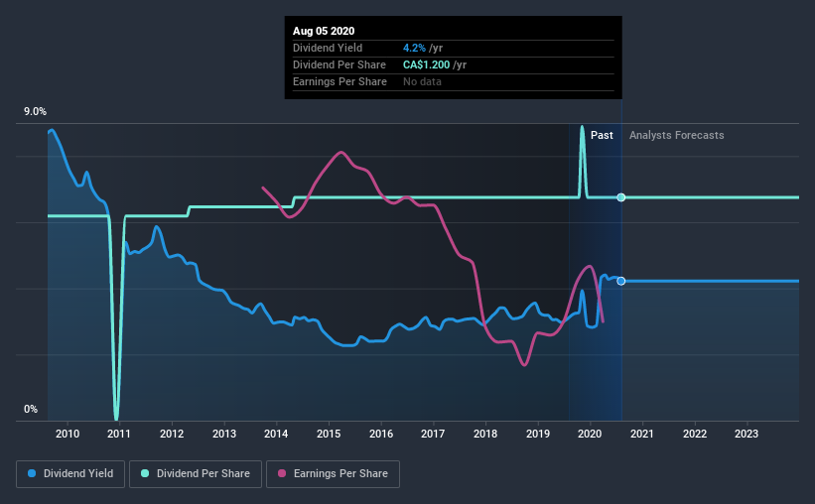Click the teal data point marker on Dividend Per Share line
The height and width of the screenshot is (504, 815).
point(621,197)
